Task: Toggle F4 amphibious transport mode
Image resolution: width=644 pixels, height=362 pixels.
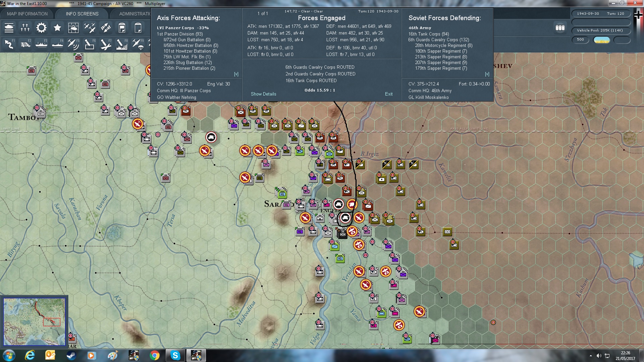Action: [x=57, y=44]
